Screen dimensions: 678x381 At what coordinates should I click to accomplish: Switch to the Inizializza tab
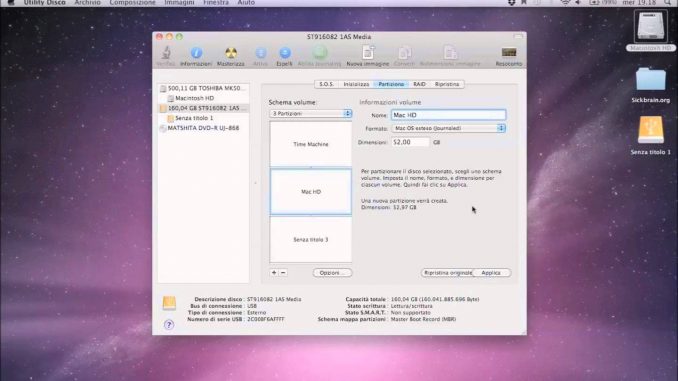pyautogui.click(x=356, y=84)
